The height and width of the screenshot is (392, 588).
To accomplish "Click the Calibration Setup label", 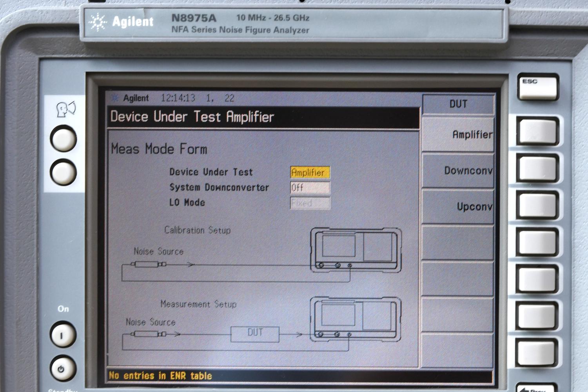I will 197,230.
